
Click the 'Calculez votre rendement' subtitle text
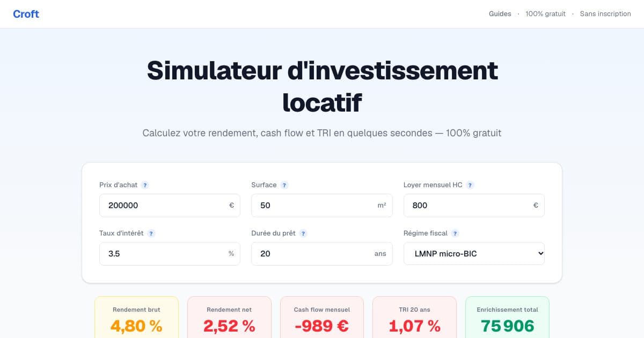322,133
